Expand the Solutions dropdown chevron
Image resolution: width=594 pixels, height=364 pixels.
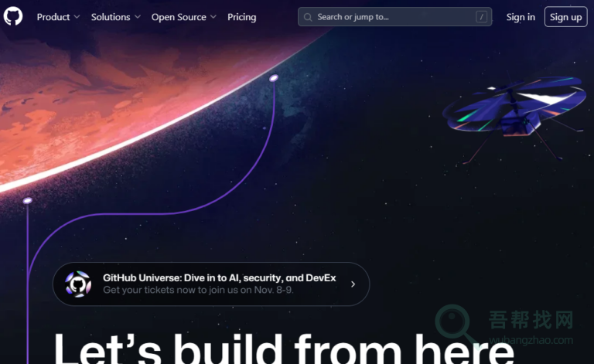(137, 17)
